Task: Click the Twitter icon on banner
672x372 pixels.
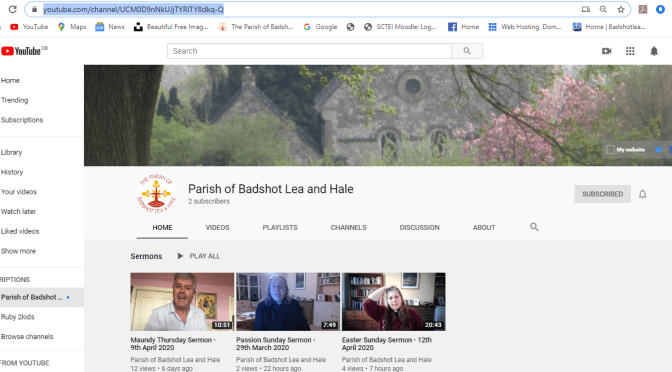Action: pyautogui.click(x=658, y=150)
